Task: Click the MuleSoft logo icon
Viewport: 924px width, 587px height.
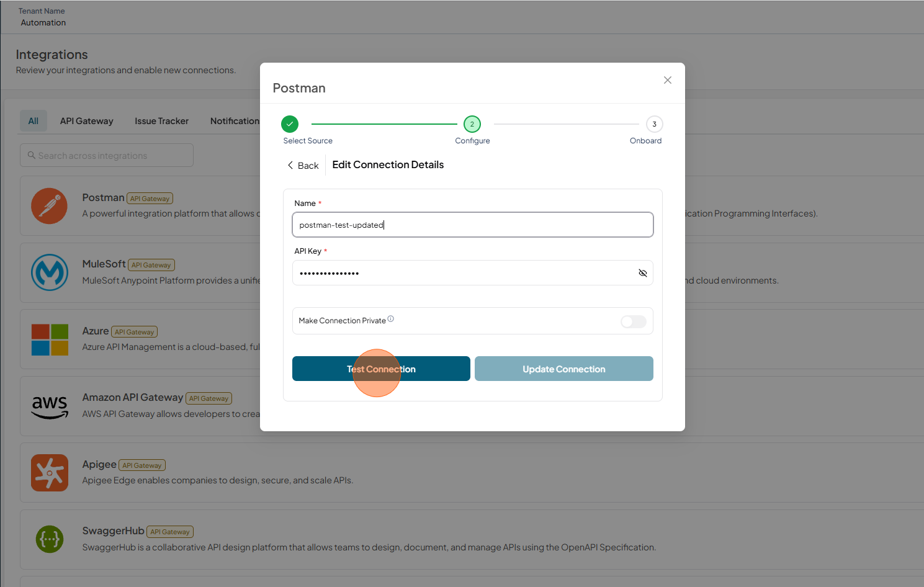Action: coord(50,272)
